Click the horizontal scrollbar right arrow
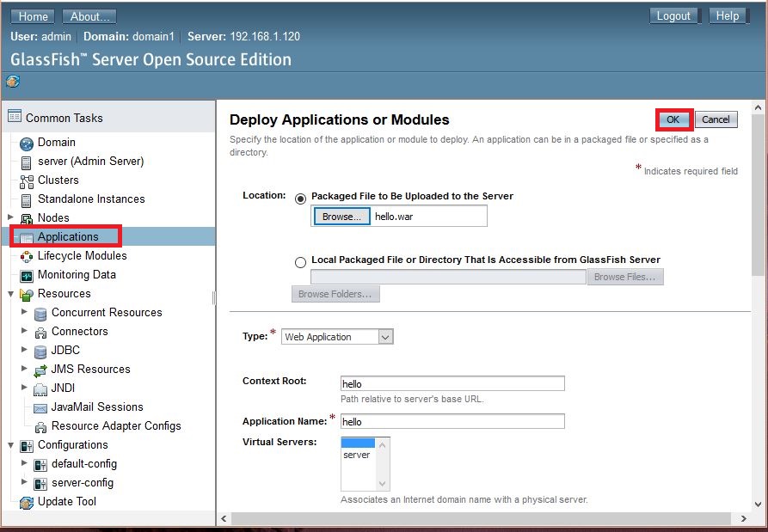The width and height of the screenshot is (768, 532). click(x=744, y=519)
